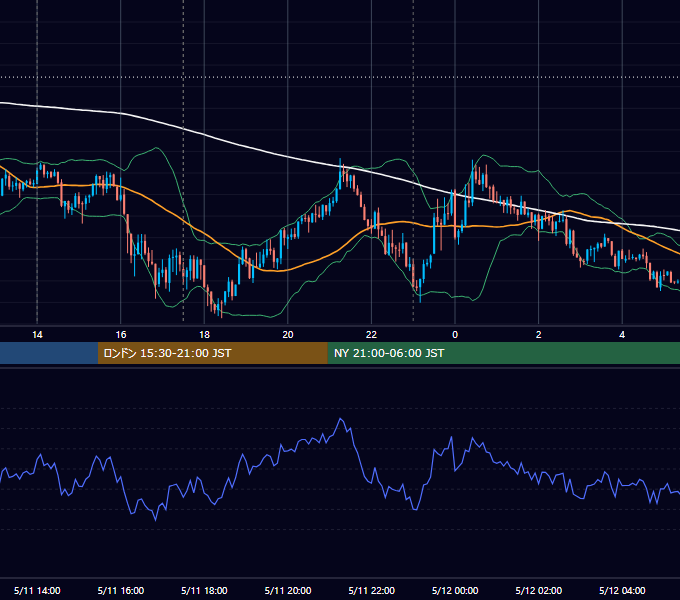Click the 16 hour label on chart axis
Image resolution: width=680 pixels, height=600 pixels.
[x=121, y=335]
